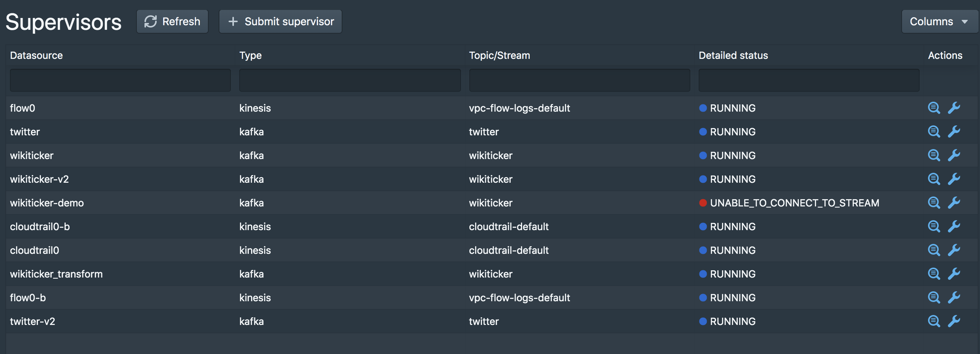This screenshot has width=980, height=354.
Task: Open the magnifier details for cloudtrail0-b supervisor
Action: pyautogui.click(x=934, y=227)
